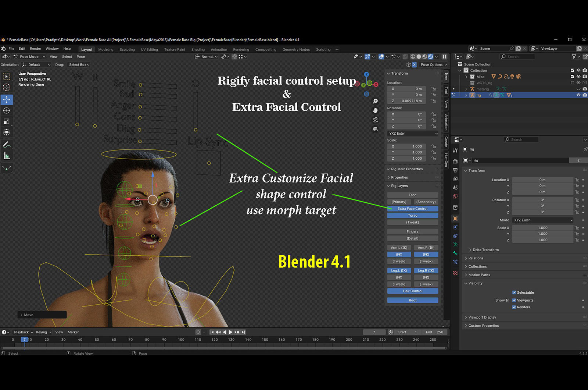The image size is (588, 390).
Task: Switch perspective/orthographic grid icon
Action: 375,130
